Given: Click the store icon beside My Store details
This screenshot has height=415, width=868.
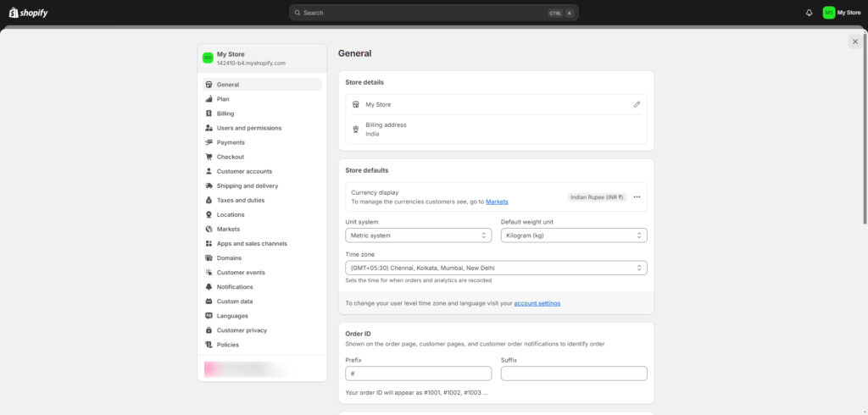Looking at the screenshot, I should pos(356,104).
